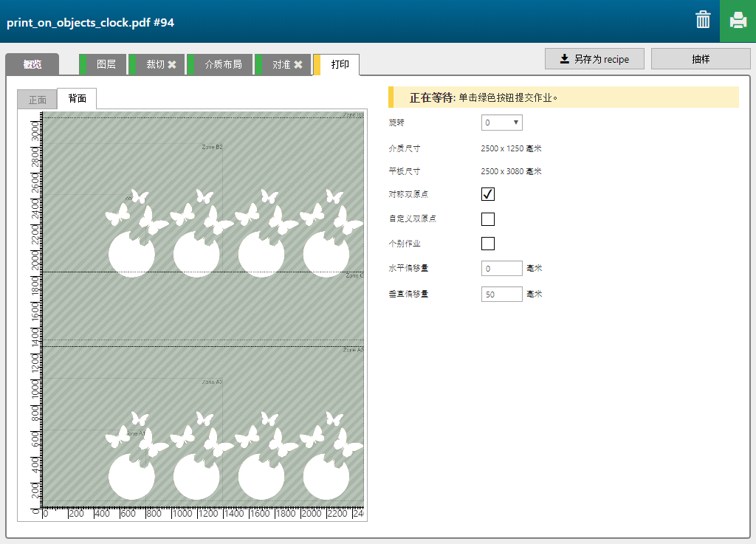Show the 正面 side preview
The width and height of the screenshot is (756, 544).
coord(37,100)
